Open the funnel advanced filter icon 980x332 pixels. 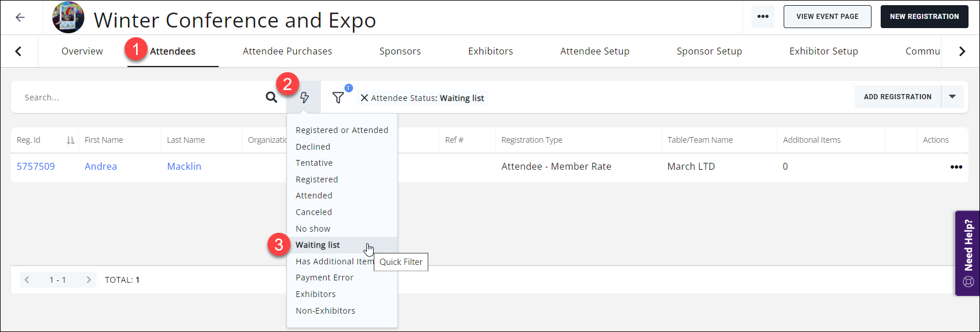338,98
